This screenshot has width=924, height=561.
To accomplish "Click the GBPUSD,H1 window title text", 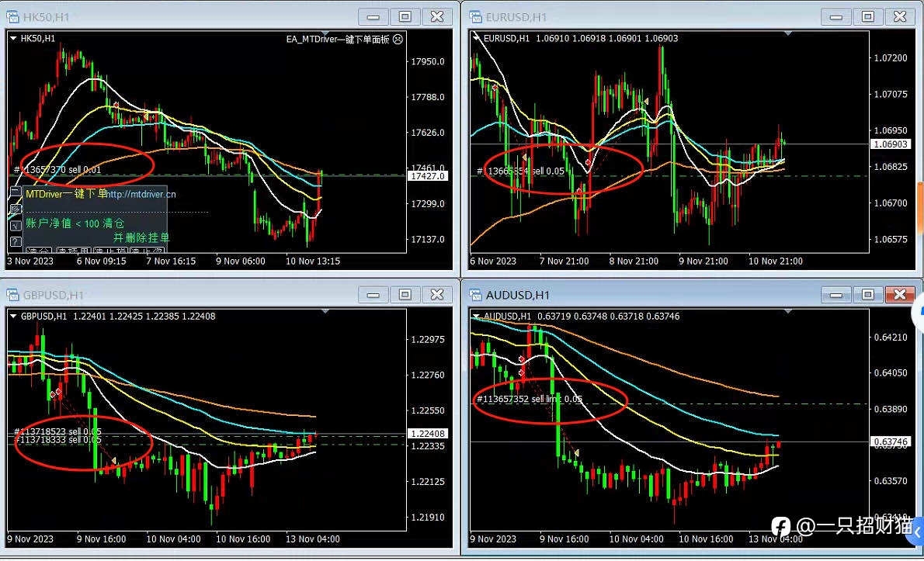I will (x=53, y=295).
